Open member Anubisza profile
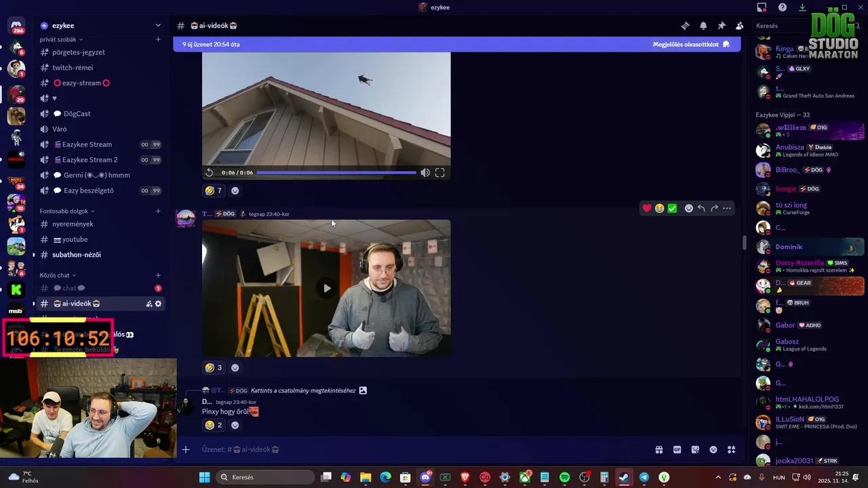The height and width of the screenshot is (488, 868). pyautogui.click(x=809, y=150)
